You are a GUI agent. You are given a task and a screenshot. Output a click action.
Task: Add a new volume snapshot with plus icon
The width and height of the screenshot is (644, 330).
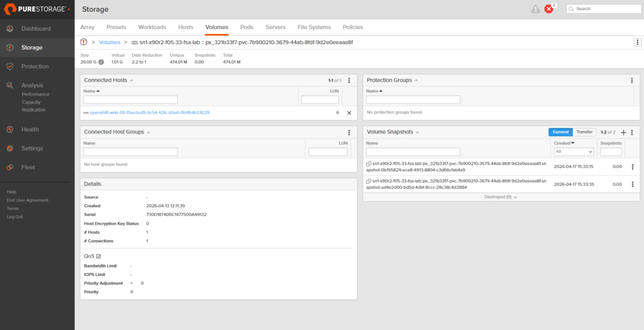[x=623, y=132]
